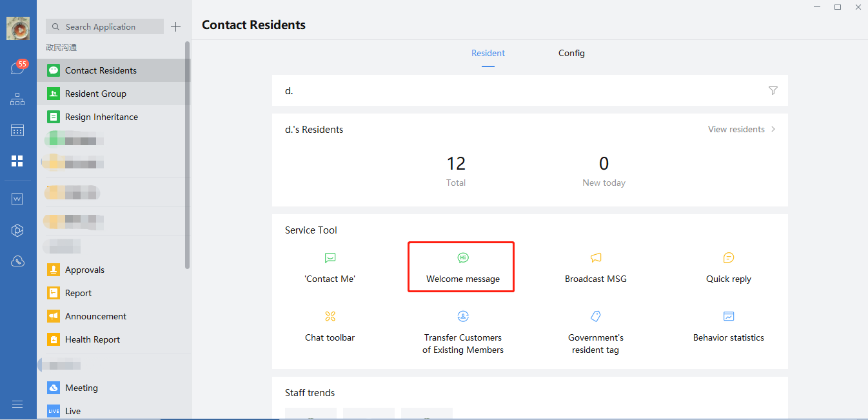
Task: Open the 'Contact Me' service tool
Action: 330,268
